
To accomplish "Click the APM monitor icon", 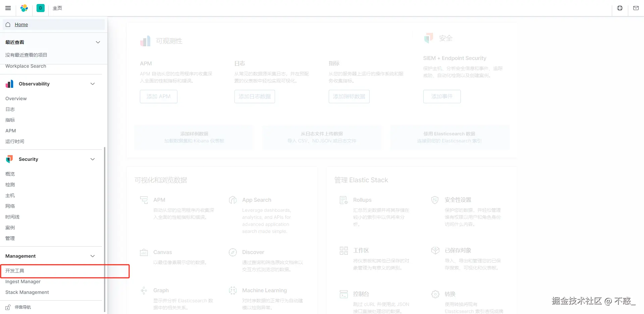I will click(x=144, y=200).
